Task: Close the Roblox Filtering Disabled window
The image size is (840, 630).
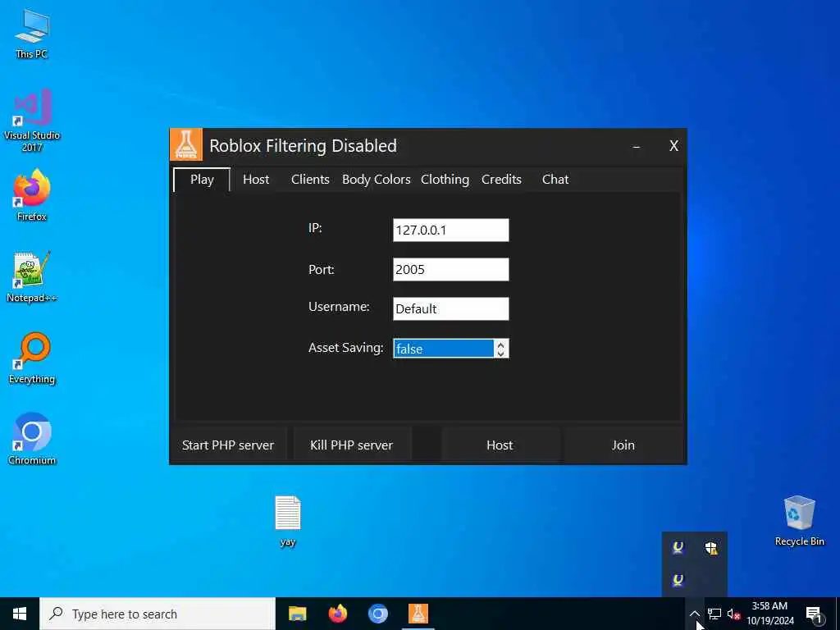Action: tap(674, 146)
